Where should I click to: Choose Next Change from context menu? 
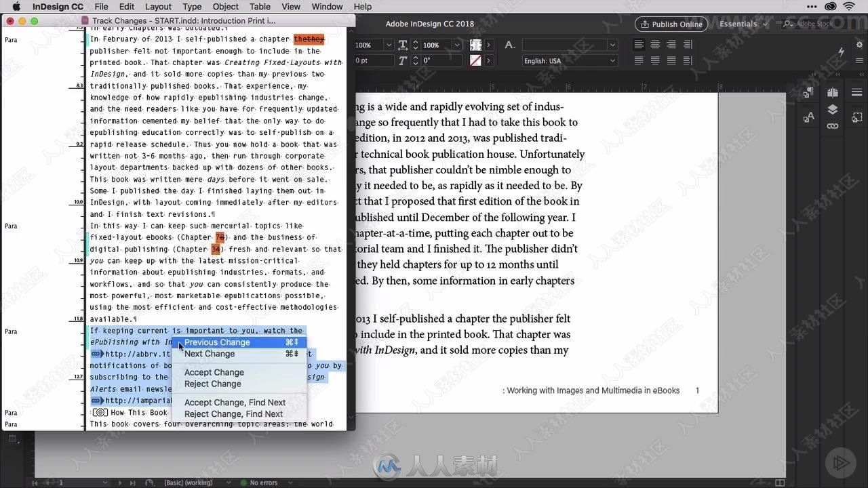click(238, 354)
